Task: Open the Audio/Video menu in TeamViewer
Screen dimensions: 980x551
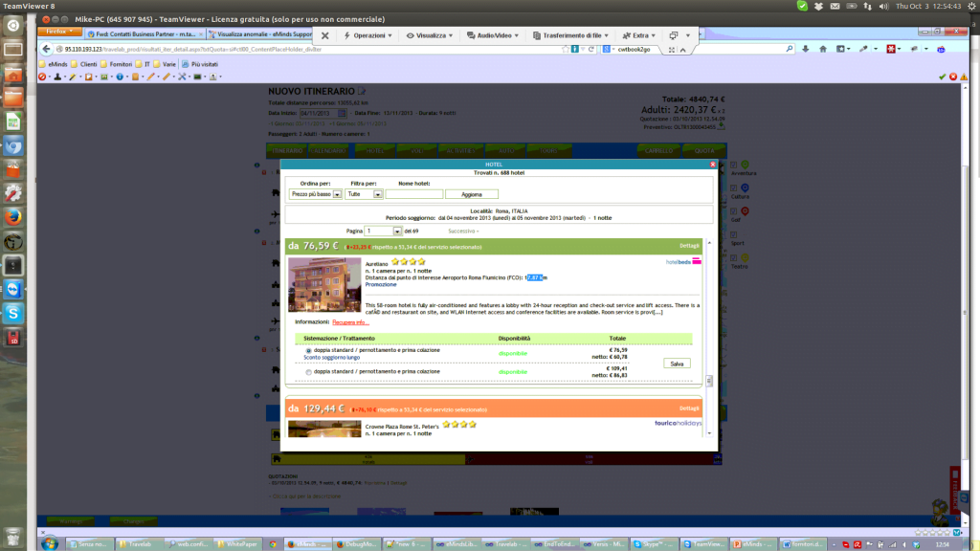Action: (x=493, y=35)
